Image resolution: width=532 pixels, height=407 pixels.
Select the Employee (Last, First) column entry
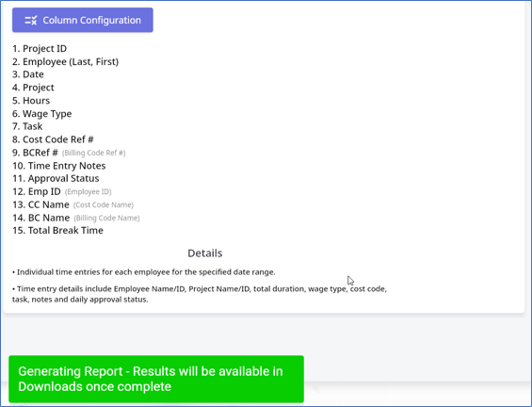pyautogui.click(x=66, y=62)
